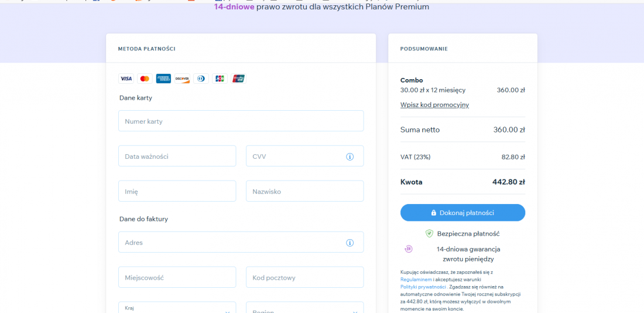Select the Kod pocztowy input field
The width and height of the screenshot is (644, 313).
tap(304, 277)
